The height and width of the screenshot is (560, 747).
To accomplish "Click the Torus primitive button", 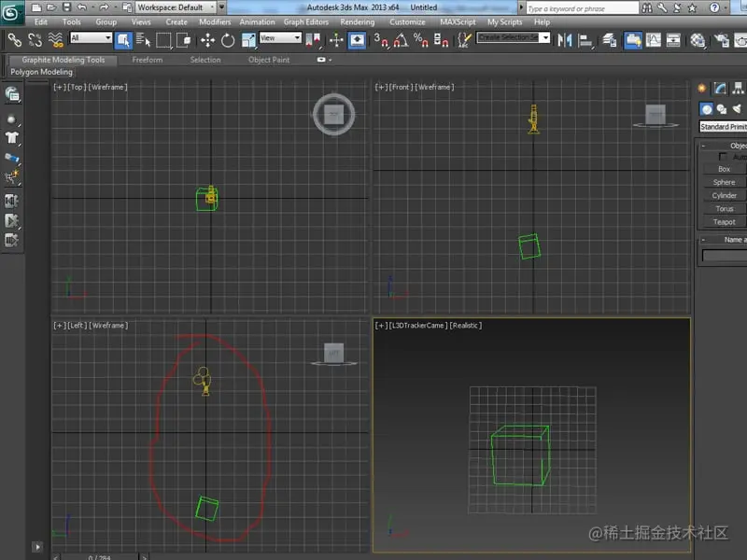I will point(725,209).
